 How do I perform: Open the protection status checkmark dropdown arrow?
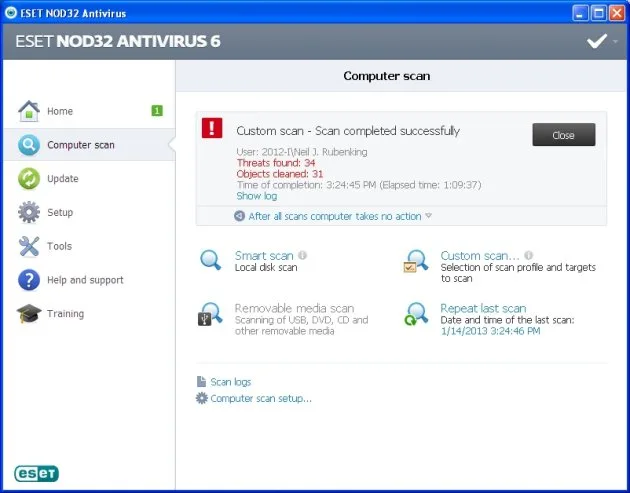(615, 41)
